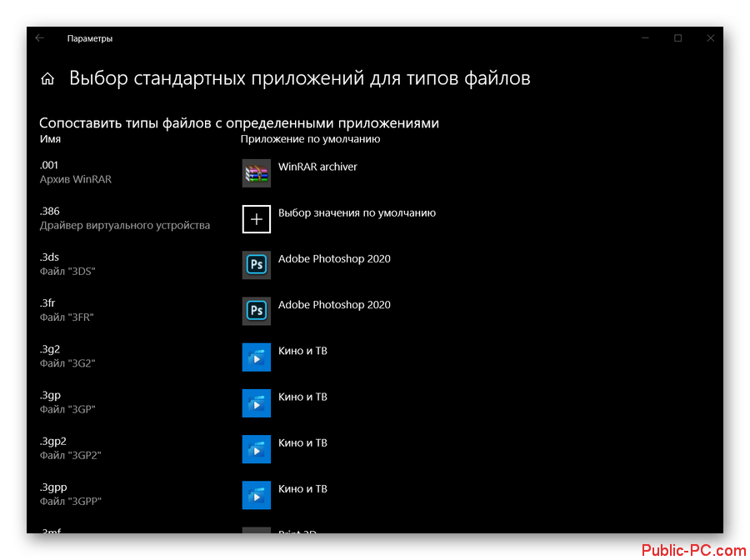Image resolution: width=750 pixels, height=560 pixels.
Task: Change 'Adobe Photoshop 2020' text for .3ds
Action: point(334,258)
